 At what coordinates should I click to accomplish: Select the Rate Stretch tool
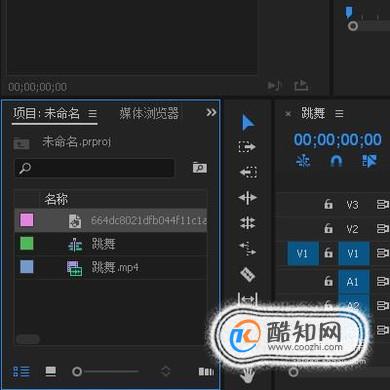pos(248,249)
